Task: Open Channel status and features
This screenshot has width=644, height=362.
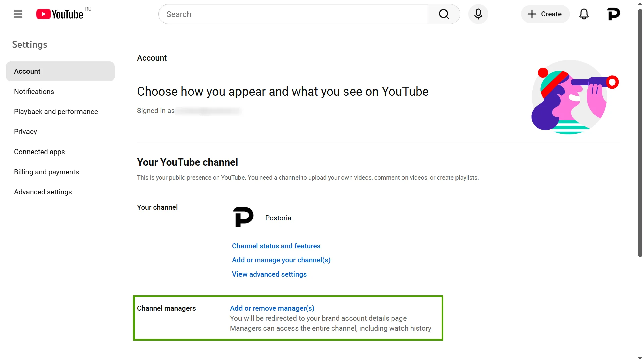Action: [x=276, y=246]
